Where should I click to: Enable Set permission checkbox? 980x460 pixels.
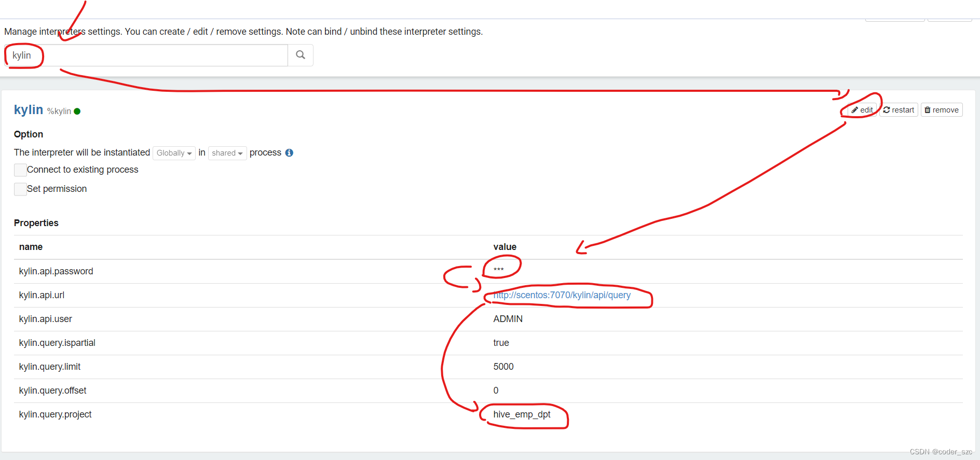[x=20, y=189]
